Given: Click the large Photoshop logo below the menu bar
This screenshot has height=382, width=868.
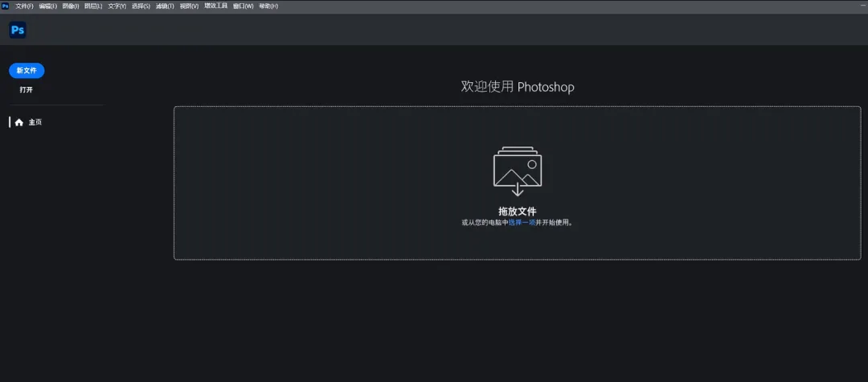Looking at the screenshot, I should (18, 31).
